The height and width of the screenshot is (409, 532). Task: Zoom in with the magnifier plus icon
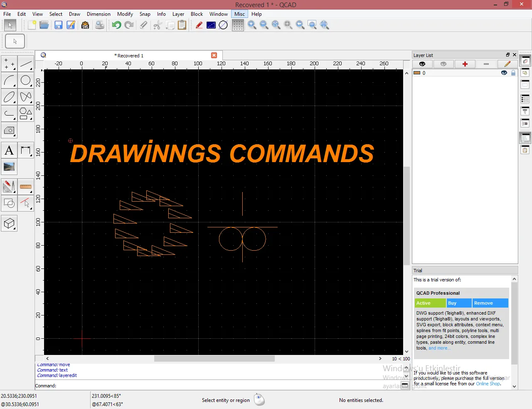click(252, 25)
